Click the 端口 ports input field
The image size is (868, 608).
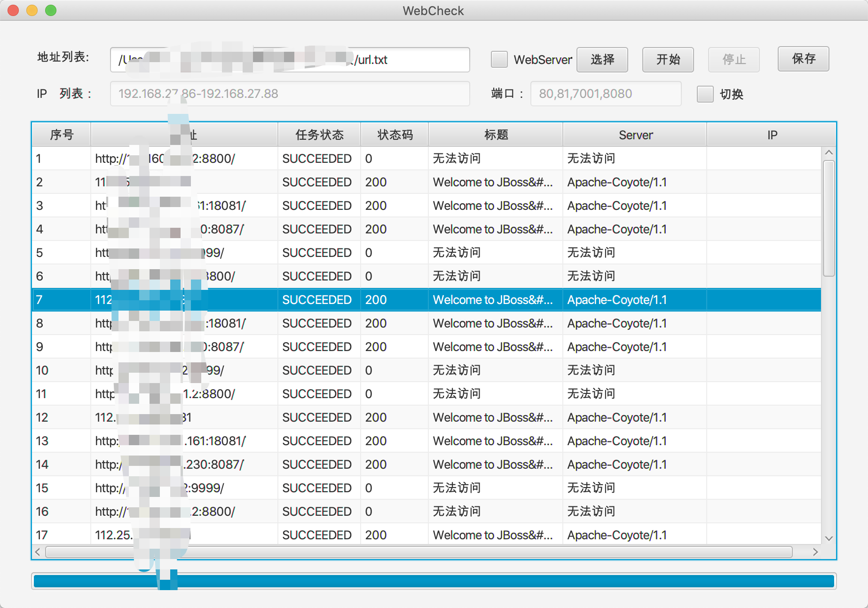(x=606, y=94)
